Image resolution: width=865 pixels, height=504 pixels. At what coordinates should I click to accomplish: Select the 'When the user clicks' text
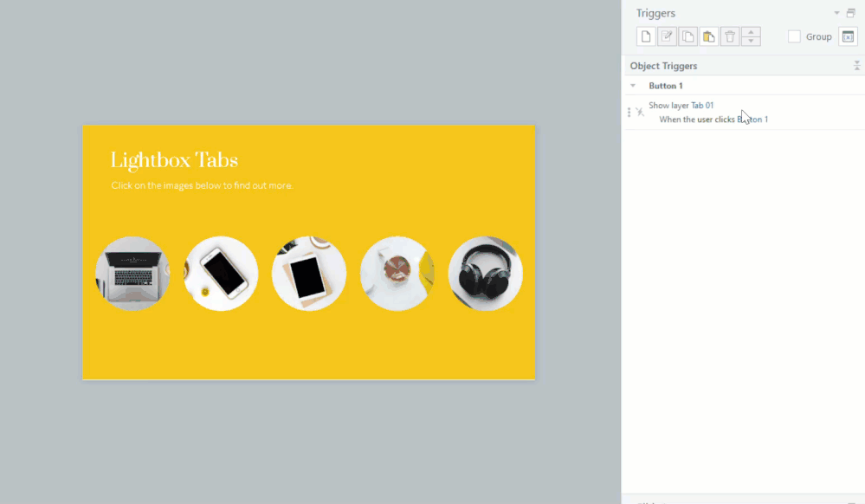click(x=697, y=120)
